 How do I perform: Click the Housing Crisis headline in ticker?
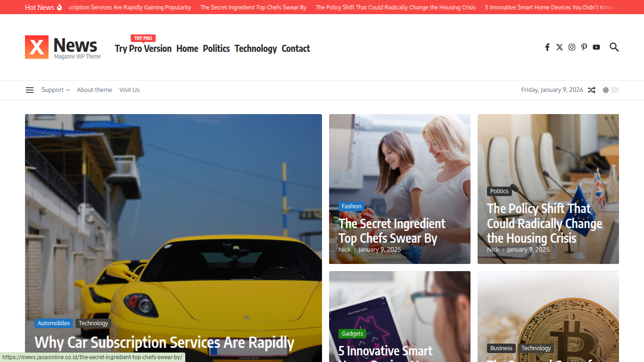pos(396,7)
